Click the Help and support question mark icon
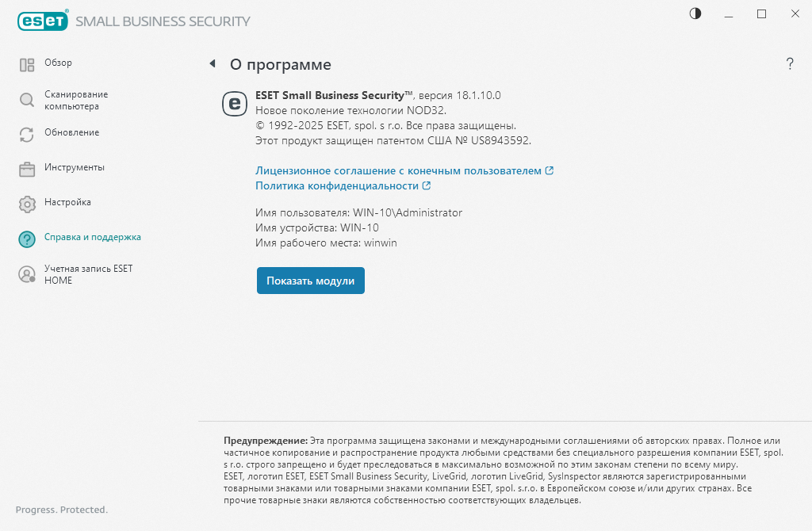The width and height of the screenshot is (812, 531). coord(27,238)
